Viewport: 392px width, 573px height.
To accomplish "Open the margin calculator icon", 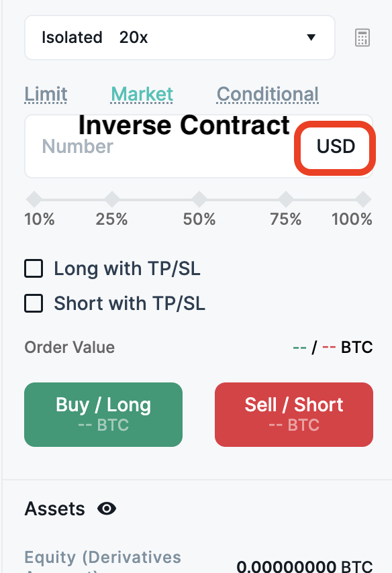I will (x=362, y=38).
